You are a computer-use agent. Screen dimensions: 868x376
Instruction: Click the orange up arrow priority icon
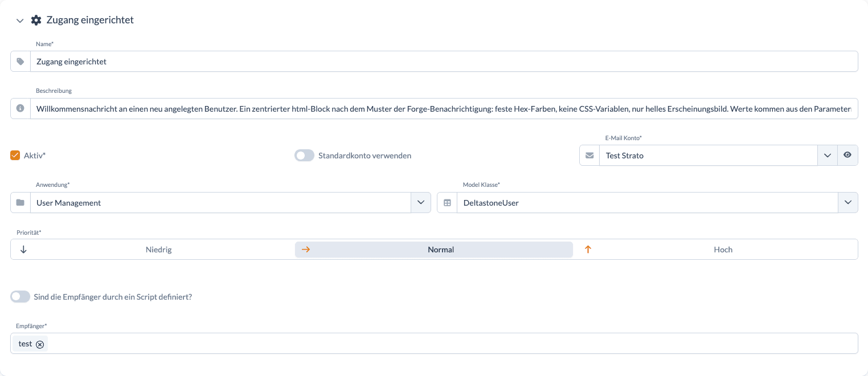click(x=588, y=250)
